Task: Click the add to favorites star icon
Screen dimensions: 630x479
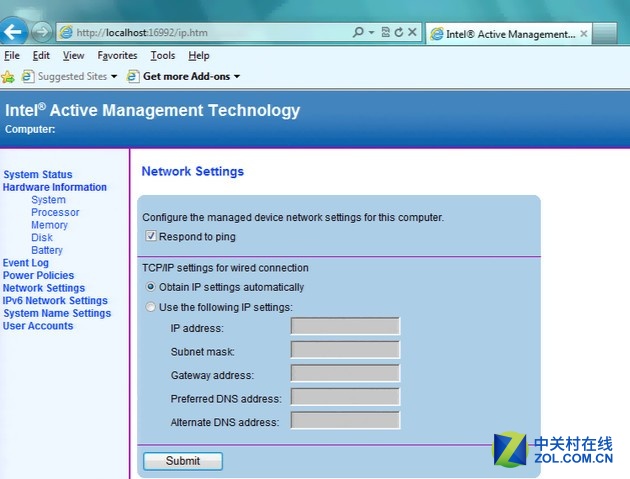Action: tap(8, 76)
